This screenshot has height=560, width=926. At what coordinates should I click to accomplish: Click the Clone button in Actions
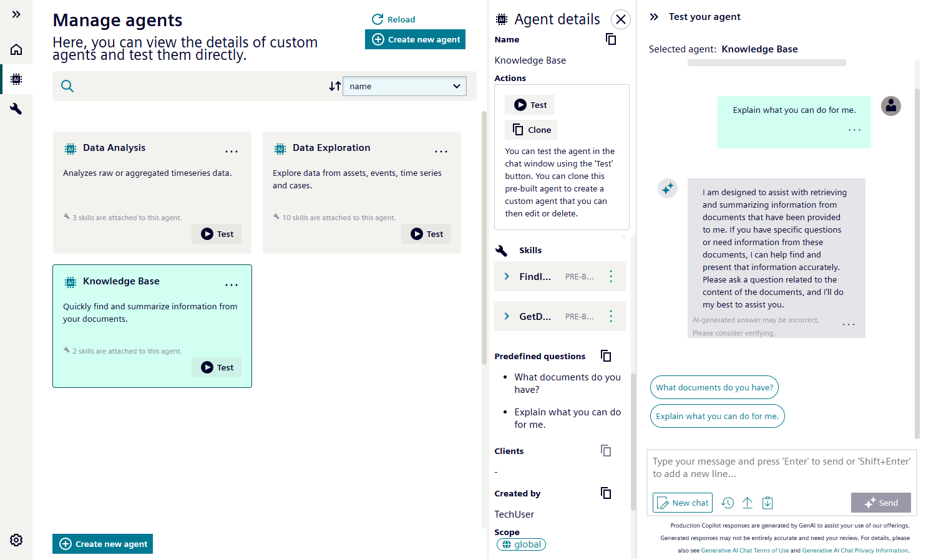[532, 130]
